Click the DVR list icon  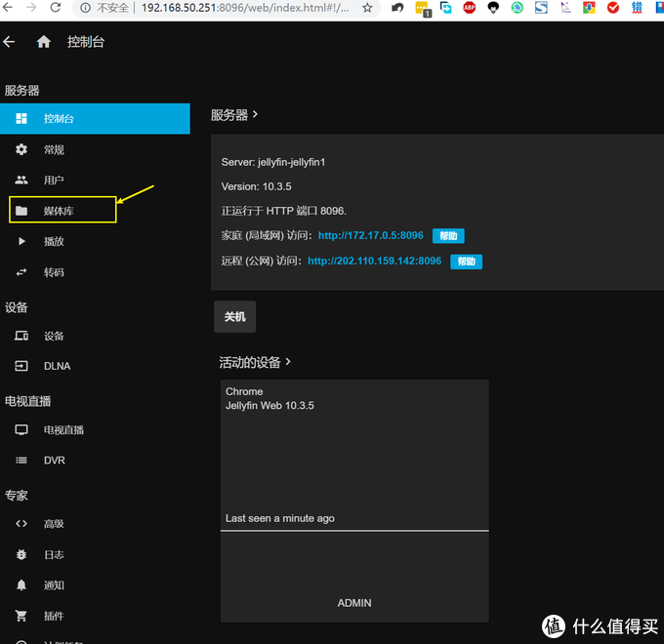coord(21,460)
